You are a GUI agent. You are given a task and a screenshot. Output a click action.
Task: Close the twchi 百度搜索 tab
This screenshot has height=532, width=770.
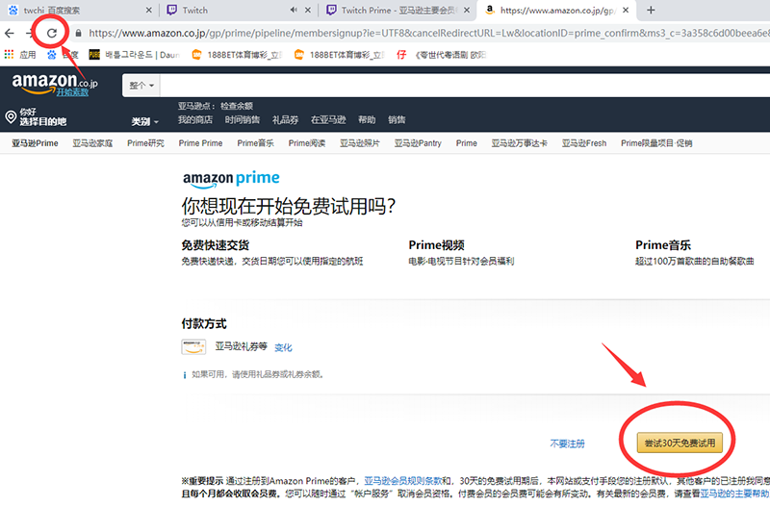tap(149, 10)
